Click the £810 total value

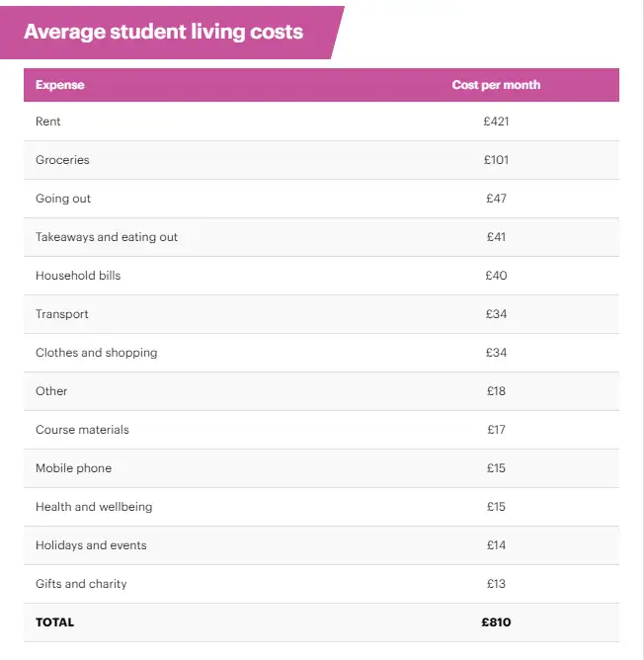(496, 622)
